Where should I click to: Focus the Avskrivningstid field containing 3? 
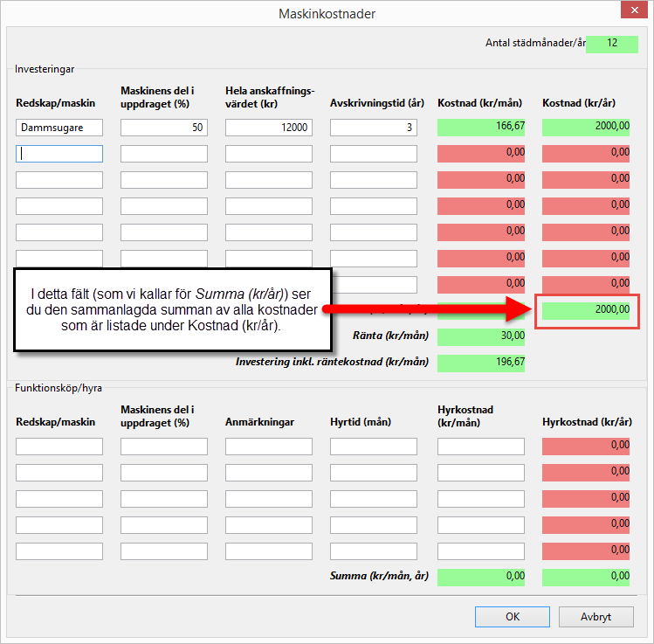click(374, 128)
